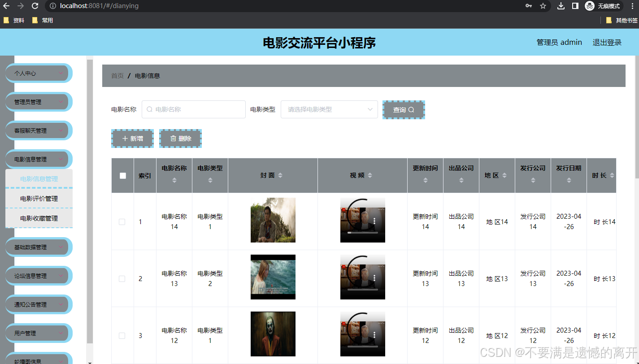The width and height of the screenshot is (639, 364).
Task: Click the 管理员 admin label
Action: click(559, 42)
